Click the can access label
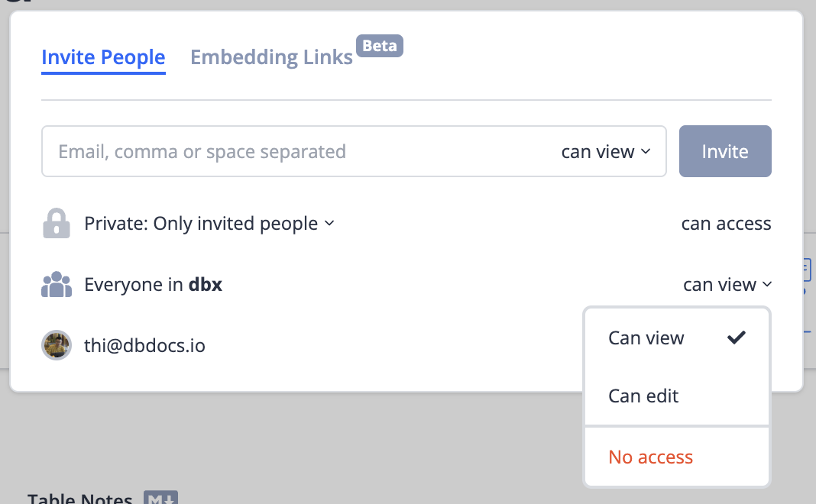816x504 pixels. click(x=726, y=224)
